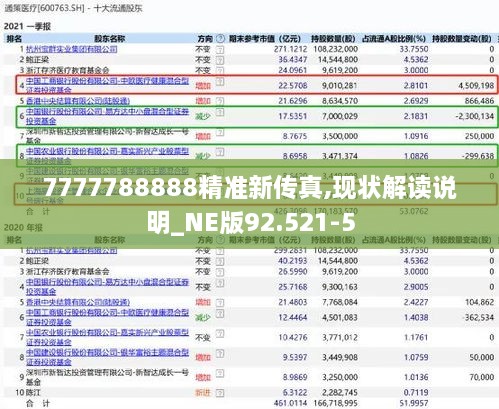The image size is (499, 409).
Task: Select the holding change value -362,534
Action: [x=478, y=317]
